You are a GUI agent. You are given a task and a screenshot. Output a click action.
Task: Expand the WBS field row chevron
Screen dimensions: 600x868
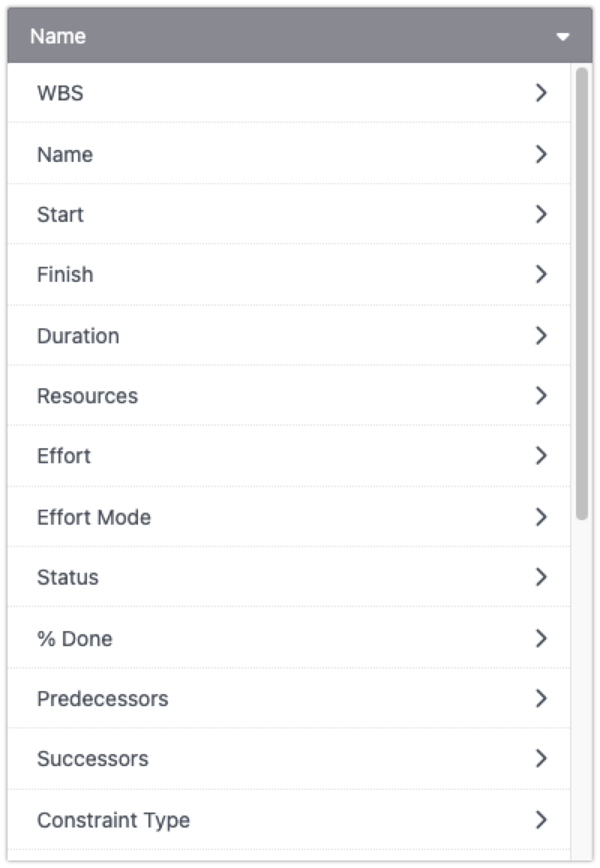pyautogui.click(x=541, y=93)
